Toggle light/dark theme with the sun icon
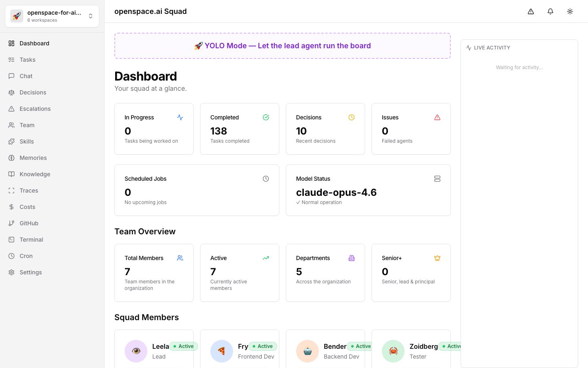Screen dimensions: 588x368 point(570,11)
